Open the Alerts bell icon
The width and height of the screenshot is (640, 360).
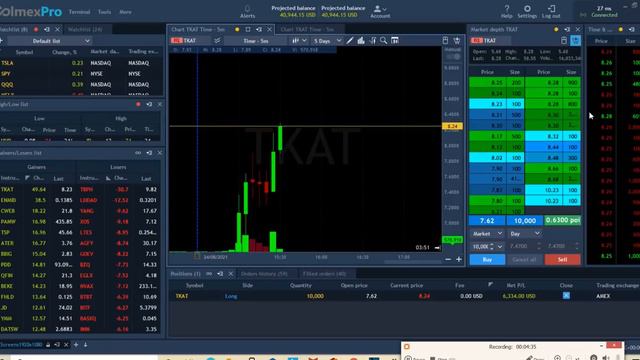click(x=247, y=9)
